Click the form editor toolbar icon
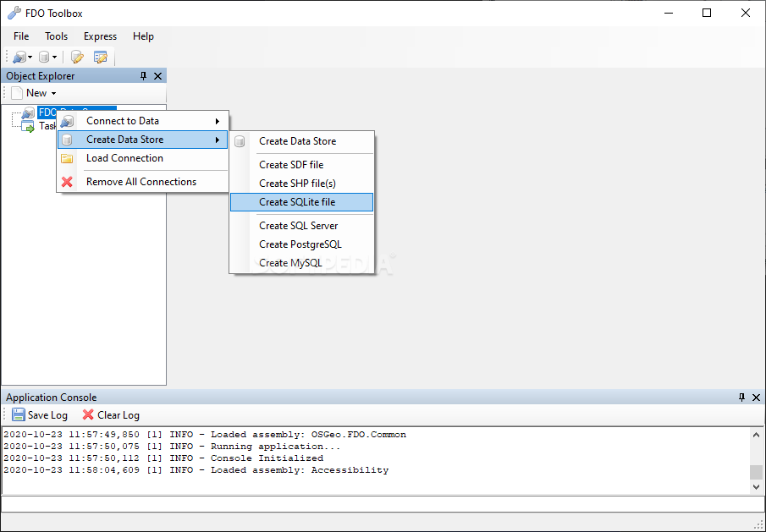The width and height of the screenshot is (766, 532). coord(101,58)
